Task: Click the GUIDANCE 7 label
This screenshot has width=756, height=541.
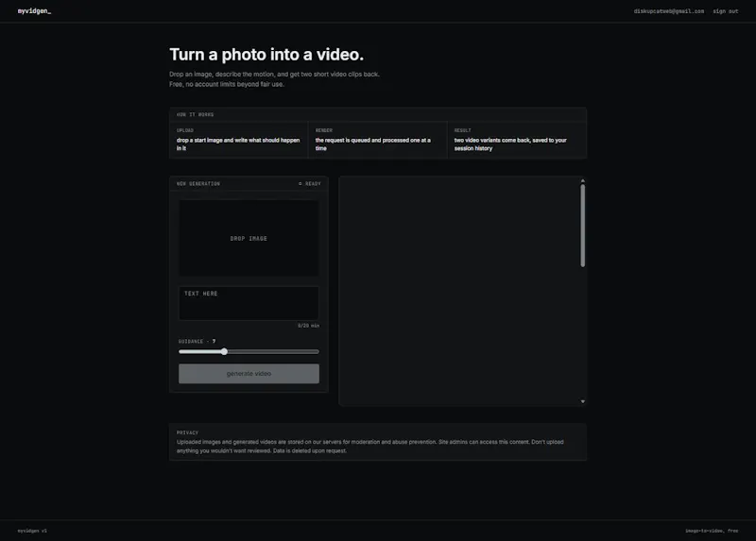Action: (198, 341)
